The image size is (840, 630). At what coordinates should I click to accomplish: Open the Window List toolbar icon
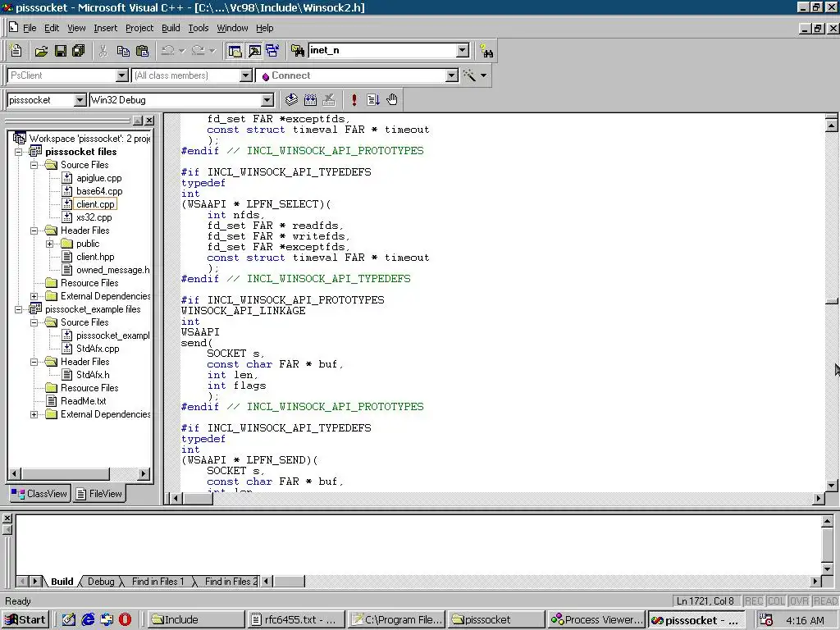tap(272, 51)
